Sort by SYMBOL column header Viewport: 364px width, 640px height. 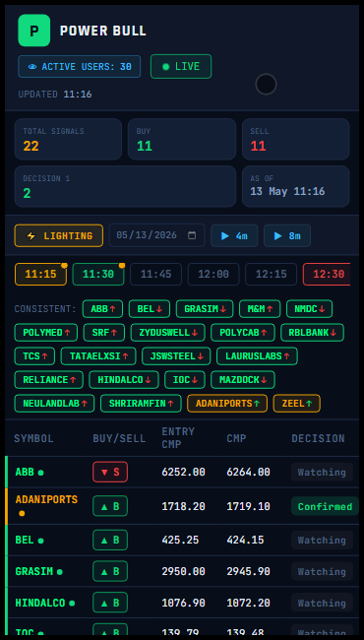coord(33,439)
